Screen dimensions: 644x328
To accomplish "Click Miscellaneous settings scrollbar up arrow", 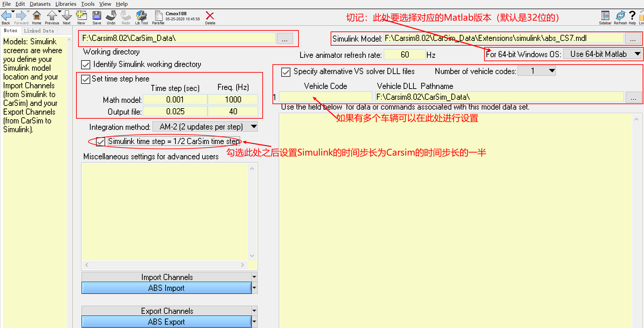I will [x=252, y=168].
